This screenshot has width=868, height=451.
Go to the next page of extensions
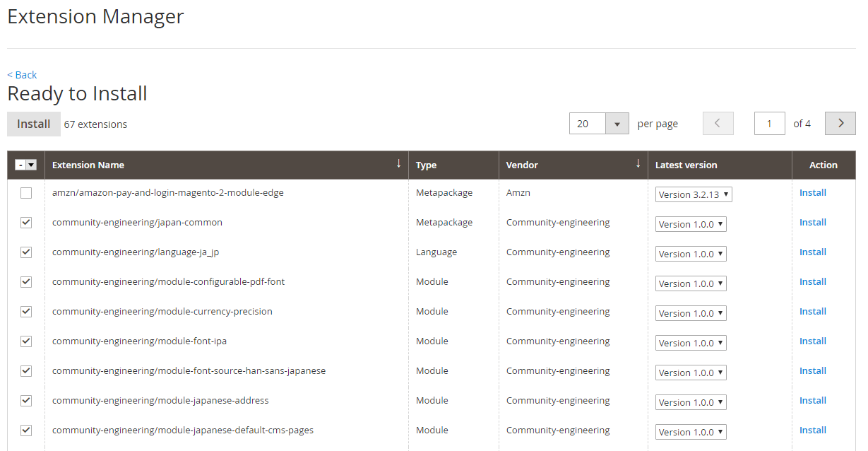pos(840,123)
